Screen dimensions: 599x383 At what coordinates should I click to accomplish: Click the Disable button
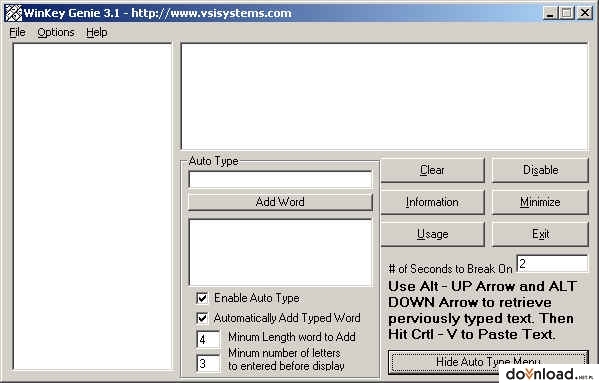540,170
